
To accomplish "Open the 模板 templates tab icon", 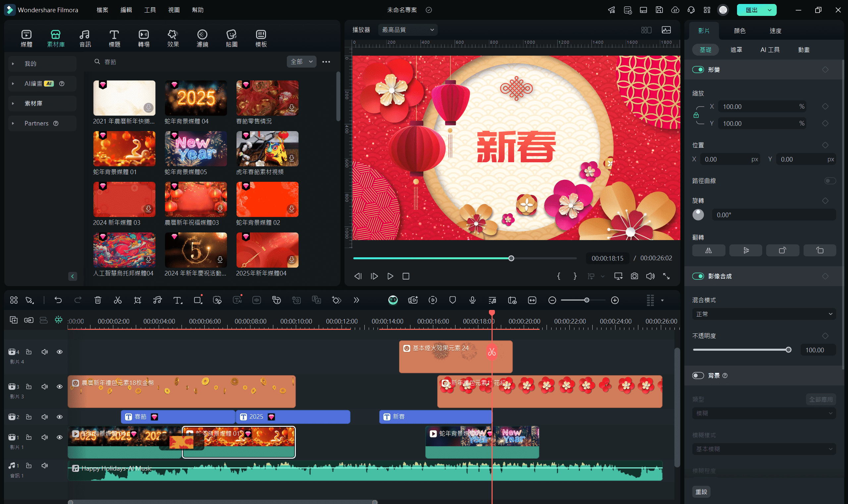I will (261, 38).
